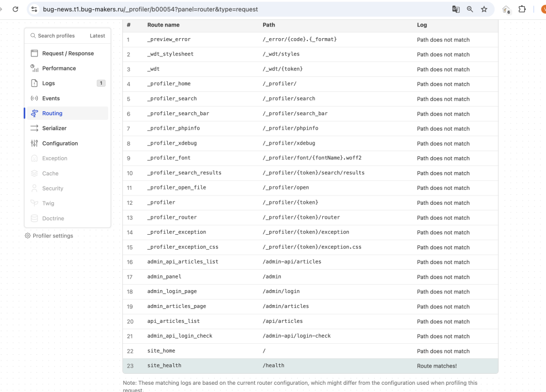Screen dimensions: 546x392
Task: Open site information icon in address bar
Action: point(34,9)
